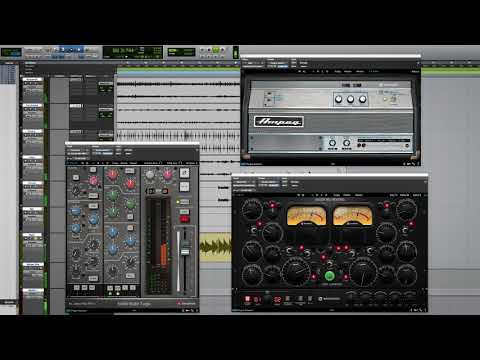The image size is (480, 360).
Task: Toggle the red LED switch at the compressor's top left
Action: pos(272,206)
